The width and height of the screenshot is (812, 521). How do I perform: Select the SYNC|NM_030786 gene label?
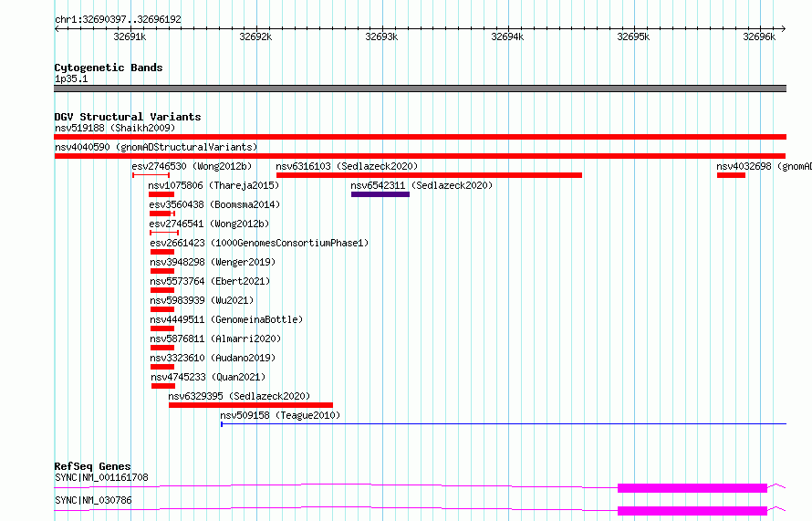(93, 500)
